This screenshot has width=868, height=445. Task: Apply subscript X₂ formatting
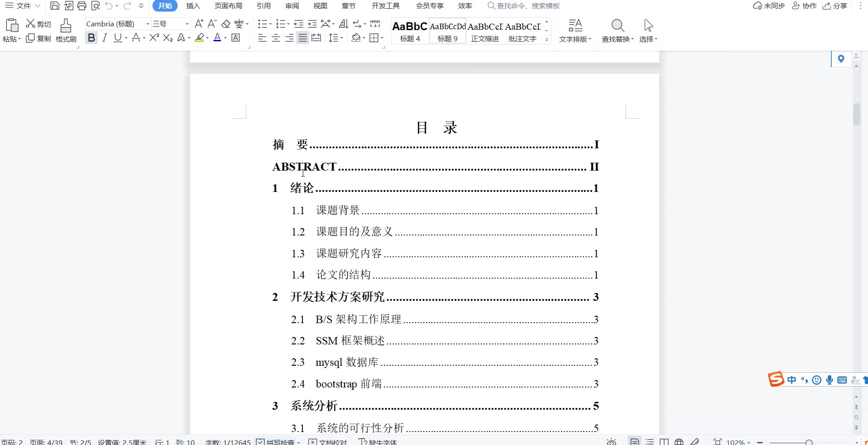click(x=168, y=38)
